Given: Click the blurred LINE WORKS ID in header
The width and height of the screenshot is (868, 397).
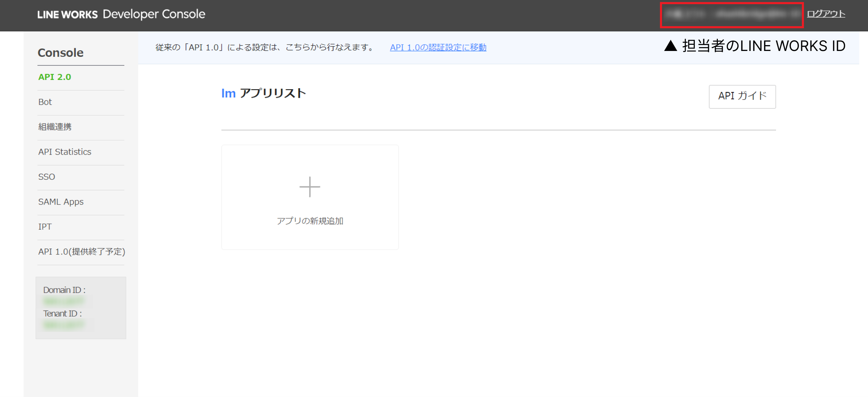Looking at the screenshot, I should tap(732, 14).
